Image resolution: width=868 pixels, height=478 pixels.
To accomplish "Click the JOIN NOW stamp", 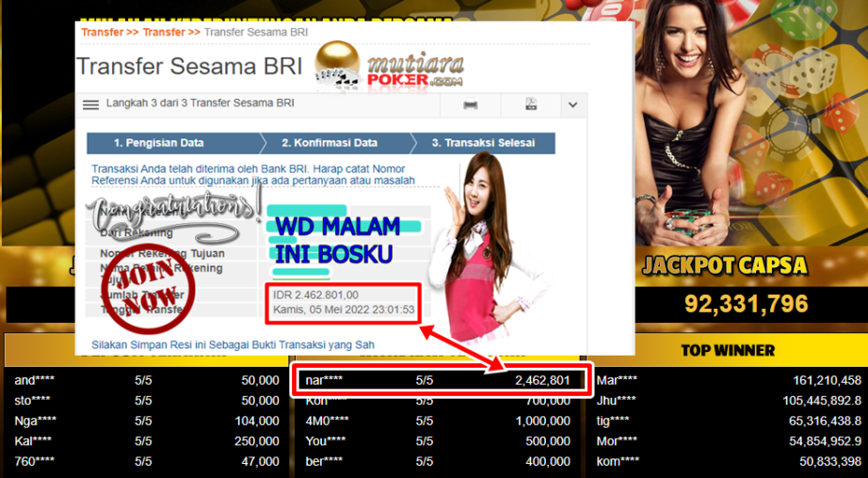I will (x=149, y=287).
